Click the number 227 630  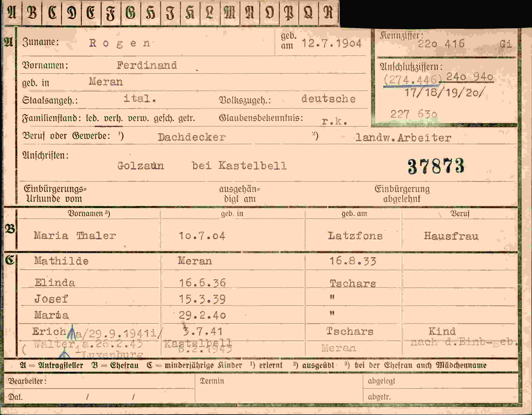(414, 114)
